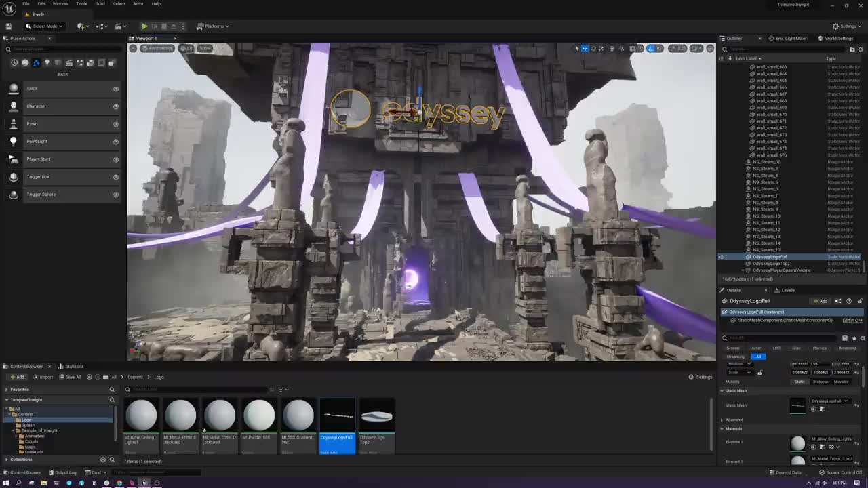Select the Move transform tool in the viewport
Image resolution: width=868 pixels, height=488 pixels.
pos(585,48)
